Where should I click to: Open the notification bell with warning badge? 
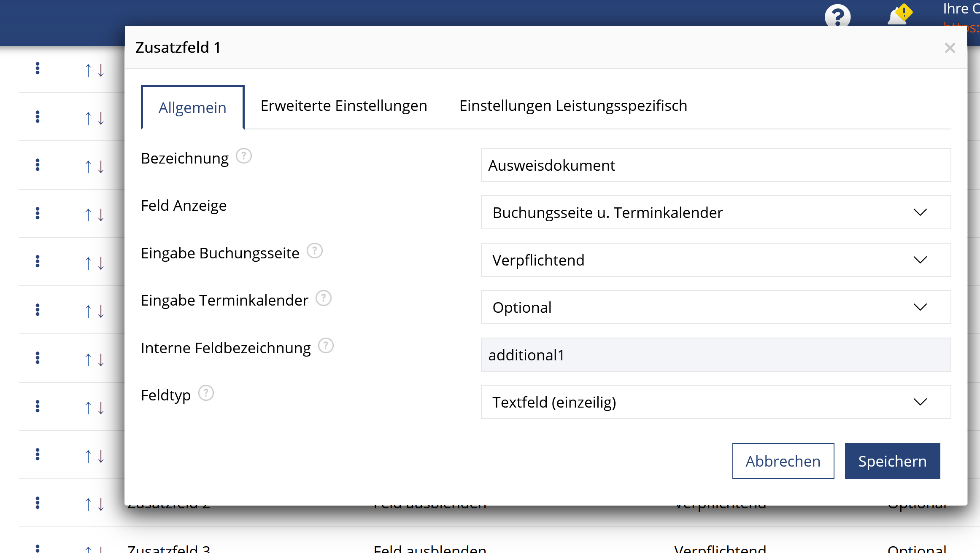coord(899,15)
